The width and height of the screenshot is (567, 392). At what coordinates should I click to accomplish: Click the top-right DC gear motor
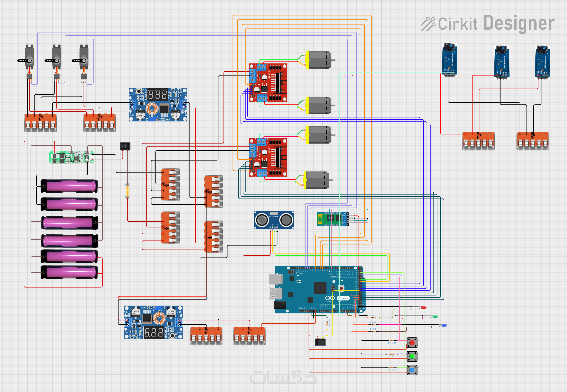[x=319, y=60]
